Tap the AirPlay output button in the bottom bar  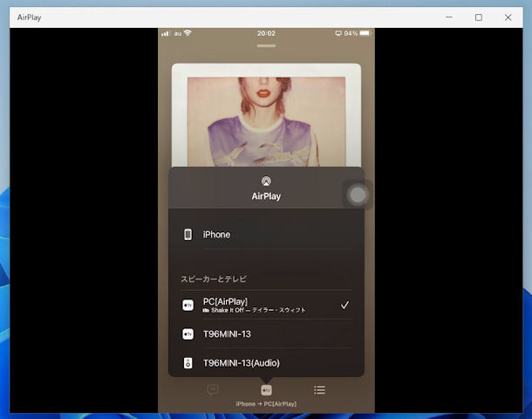266,390
